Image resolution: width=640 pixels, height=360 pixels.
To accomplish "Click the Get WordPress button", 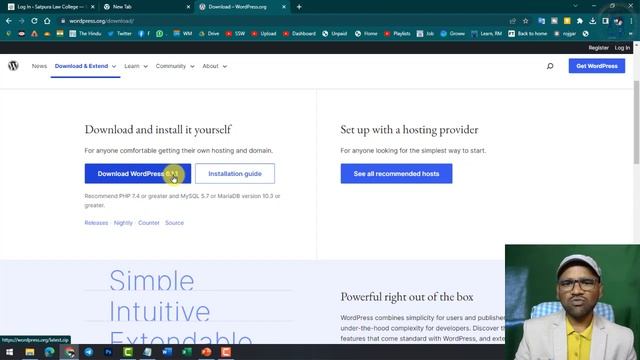I will pyautogui.click(x=597, y=66).
